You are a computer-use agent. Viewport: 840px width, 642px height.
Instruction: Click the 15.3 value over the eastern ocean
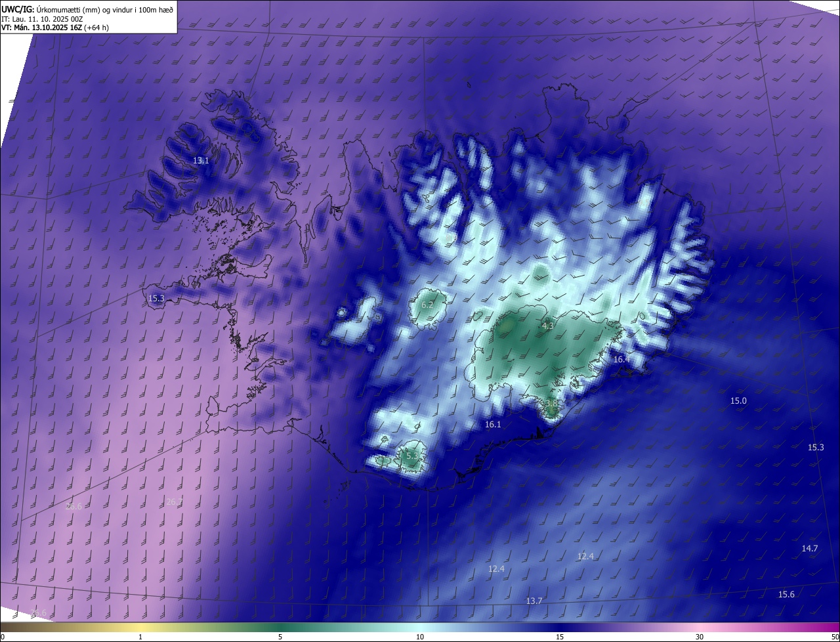point(816,447)
